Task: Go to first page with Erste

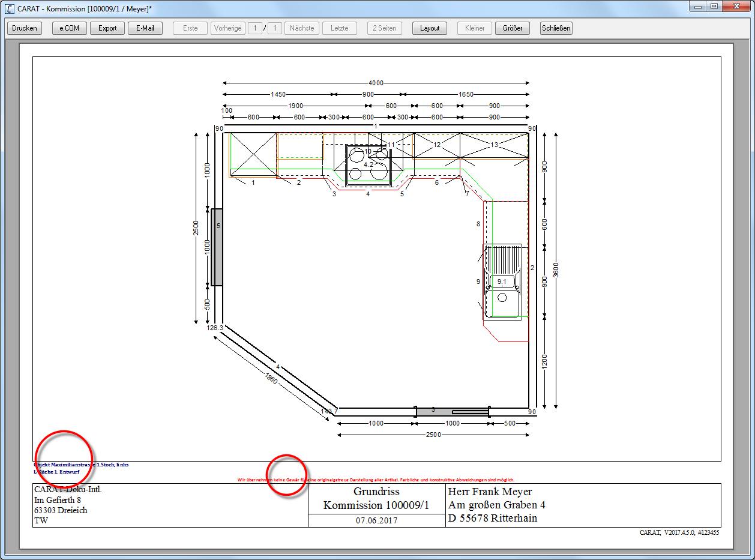Action: coord(190,28)
